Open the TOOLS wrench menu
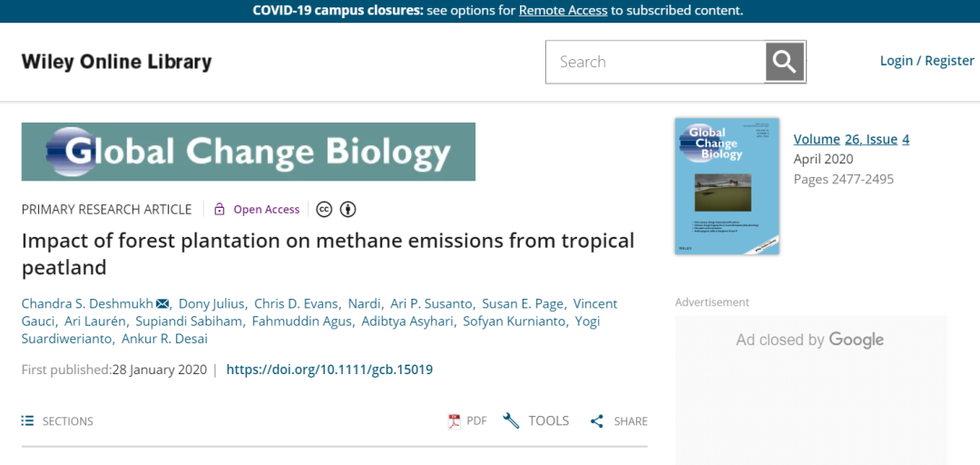Viewport: 980px width, 465px height. coord(536,420)
